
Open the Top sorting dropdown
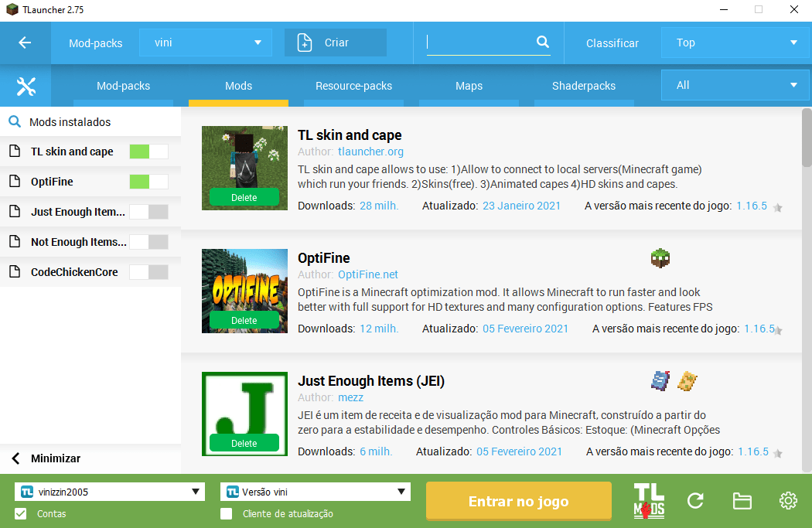(x=735, y=43)
